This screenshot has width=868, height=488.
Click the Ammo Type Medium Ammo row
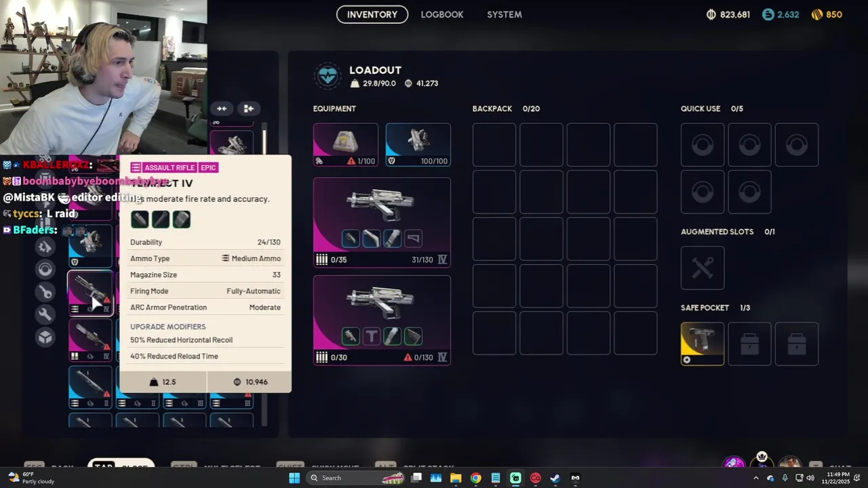coord(205,258)
